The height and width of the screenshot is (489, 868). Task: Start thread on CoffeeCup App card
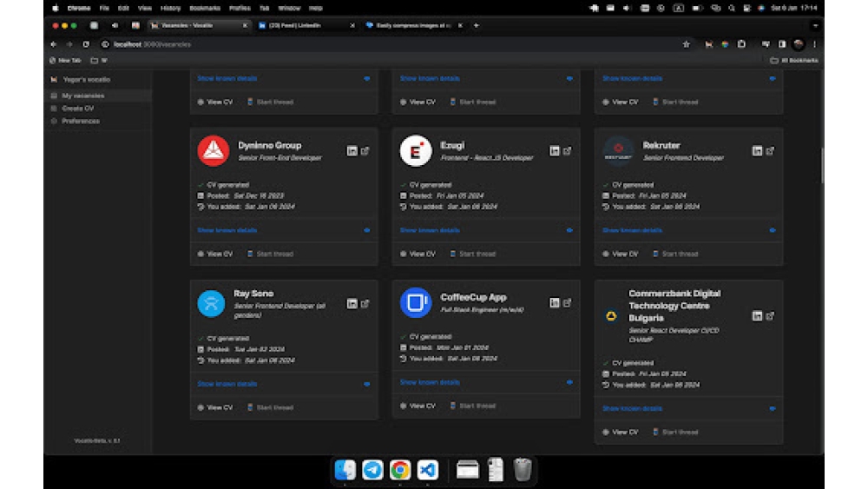click(x=473, y=406)
